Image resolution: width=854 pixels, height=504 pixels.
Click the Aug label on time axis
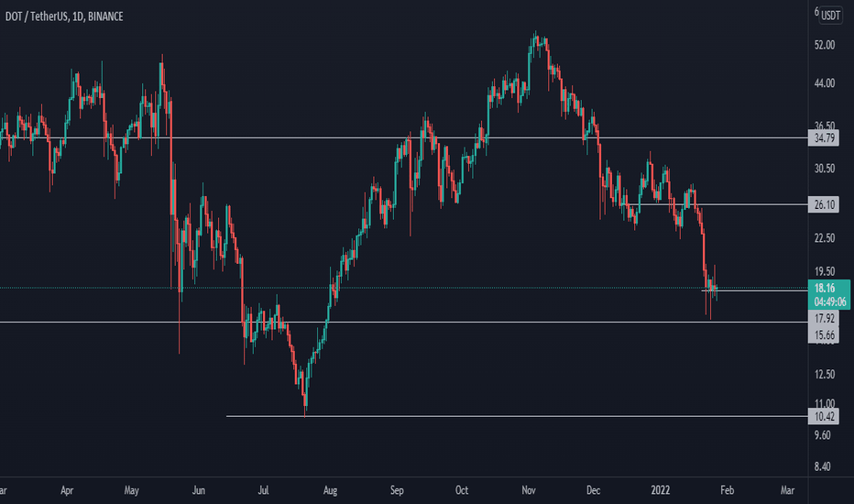click(x=330, y=490)
